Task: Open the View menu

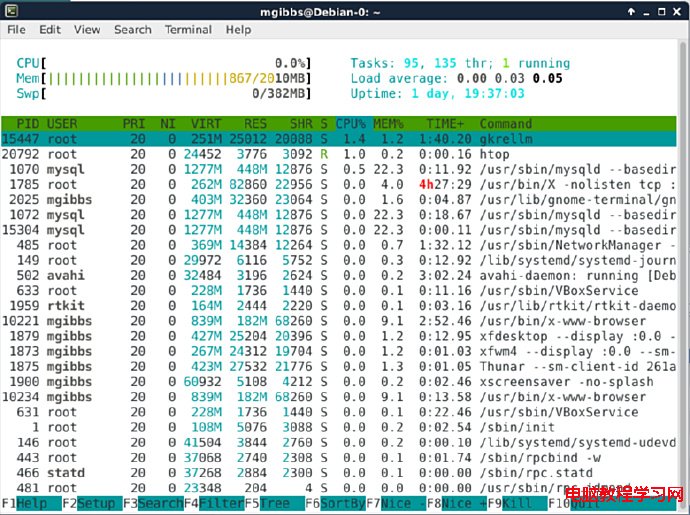Action: 87,29
